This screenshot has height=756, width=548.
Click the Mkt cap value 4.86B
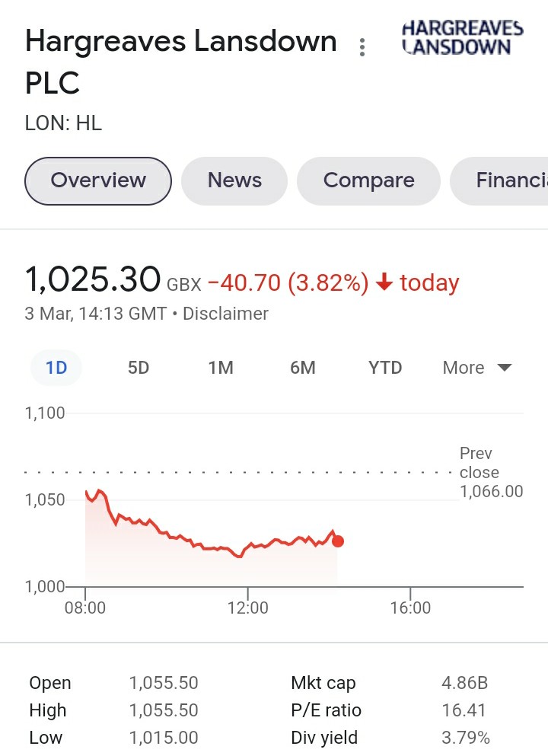(464, 683)
